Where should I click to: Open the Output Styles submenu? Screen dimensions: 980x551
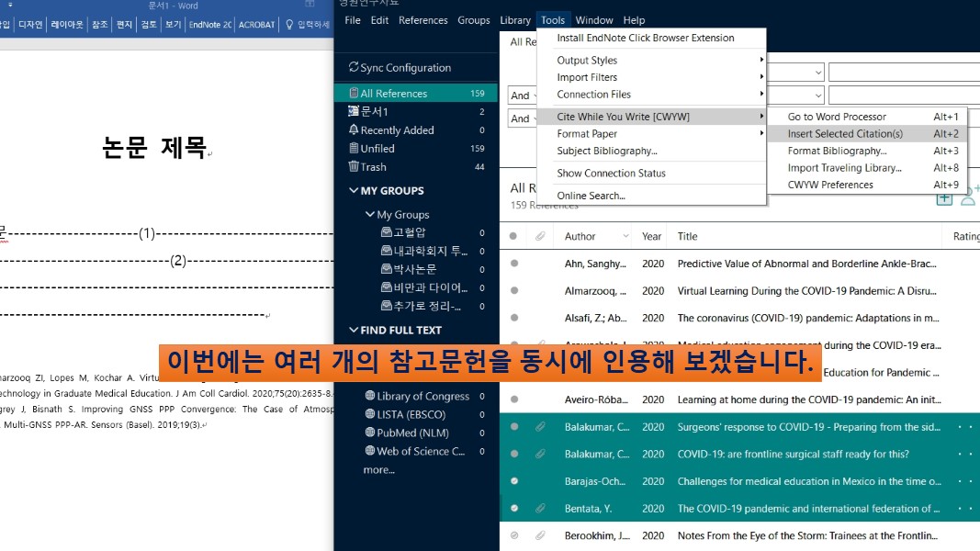coord(651,60)
